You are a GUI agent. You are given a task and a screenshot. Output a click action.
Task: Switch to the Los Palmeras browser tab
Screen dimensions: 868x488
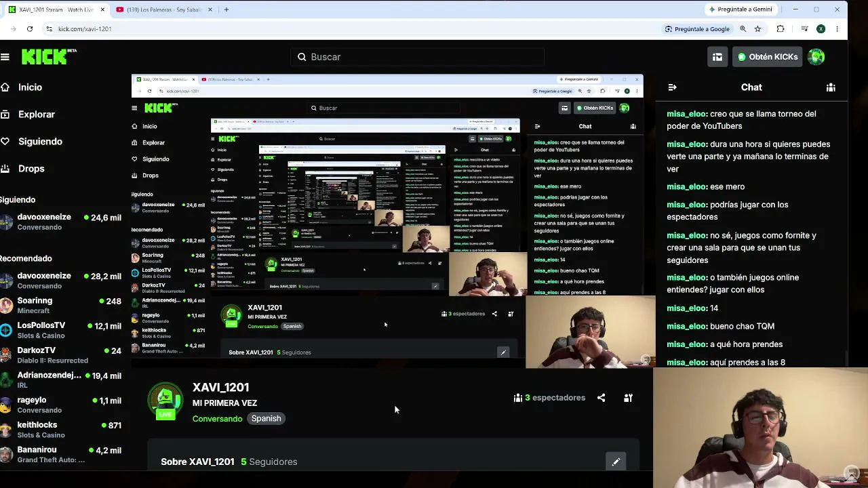pos(163,9)
